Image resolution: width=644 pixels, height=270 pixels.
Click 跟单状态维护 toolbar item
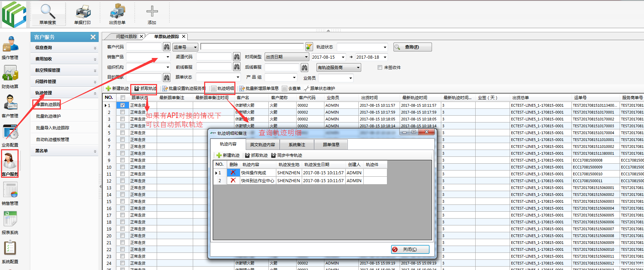[319, 89]
